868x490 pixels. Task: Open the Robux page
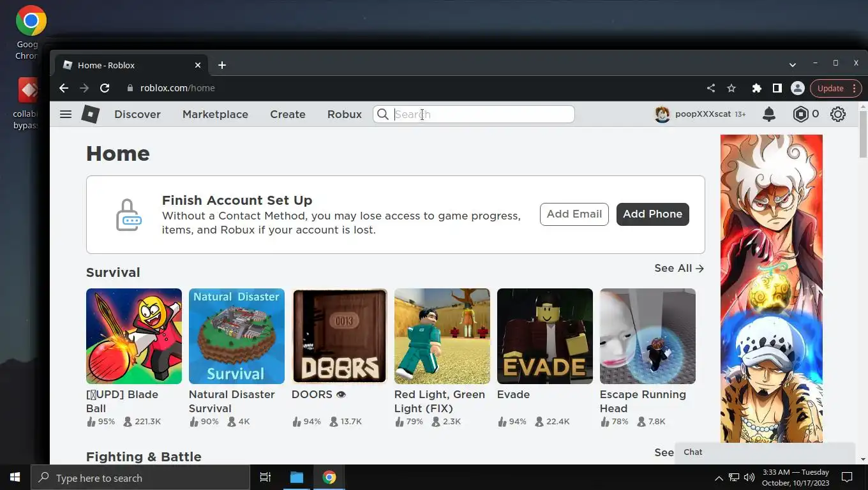click(345, 114)
